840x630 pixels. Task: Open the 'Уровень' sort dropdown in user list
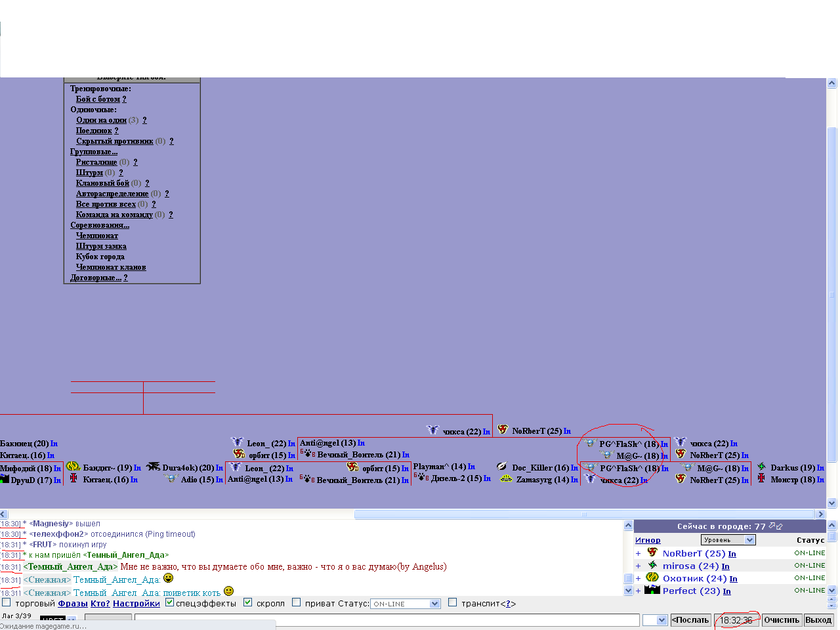pyautogui.click(x=728, y=539)
